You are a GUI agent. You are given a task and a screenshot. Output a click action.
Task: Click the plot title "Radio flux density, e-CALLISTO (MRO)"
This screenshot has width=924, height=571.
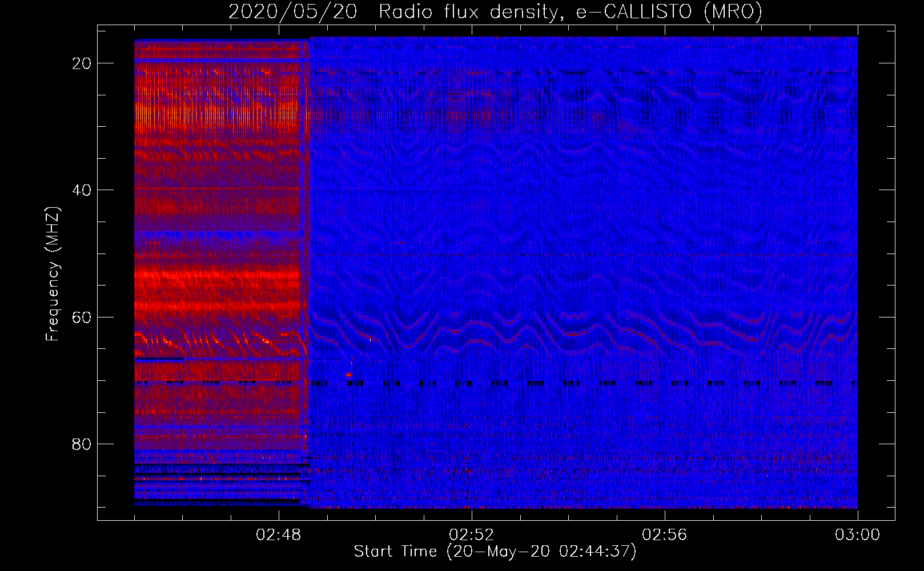pos(571,11)
